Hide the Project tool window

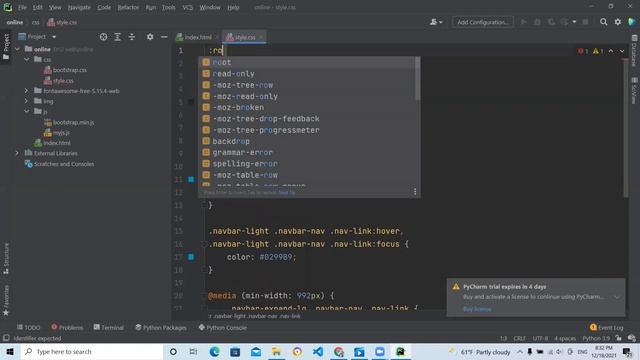[x=164, y=37]
